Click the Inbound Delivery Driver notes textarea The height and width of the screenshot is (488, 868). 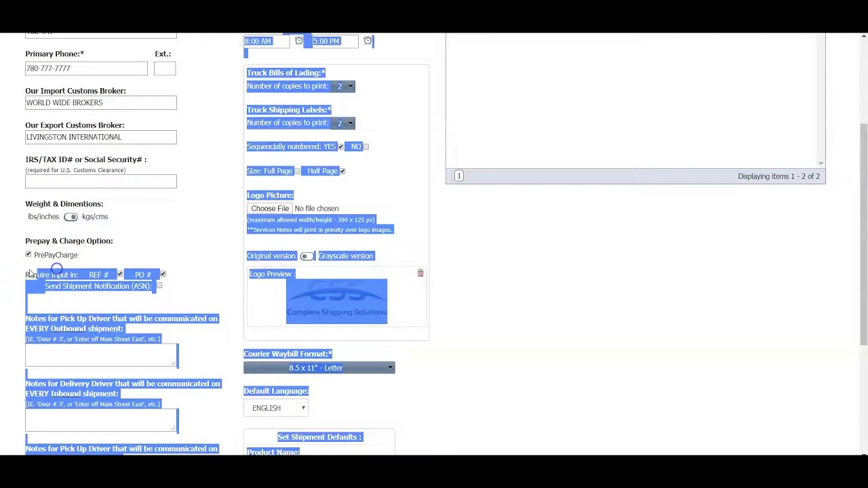point(102,420)
